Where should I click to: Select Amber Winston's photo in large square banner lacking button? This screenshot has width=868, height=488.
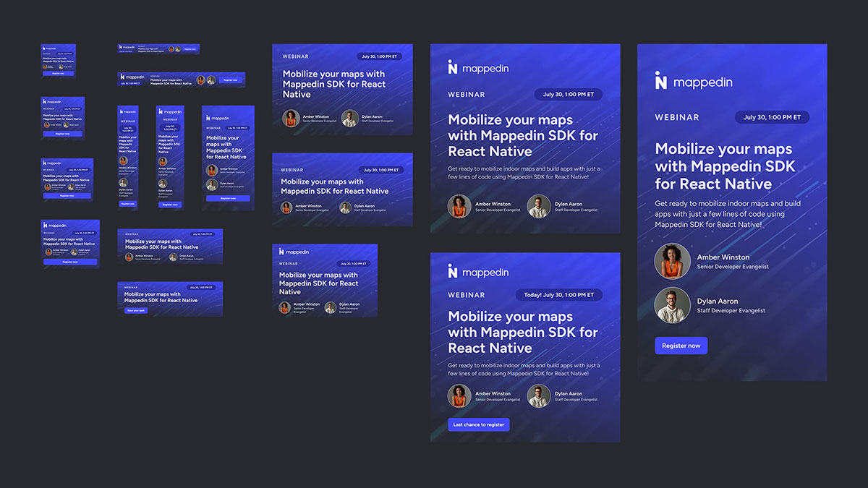pyautogui.click(x=459, y=207)
